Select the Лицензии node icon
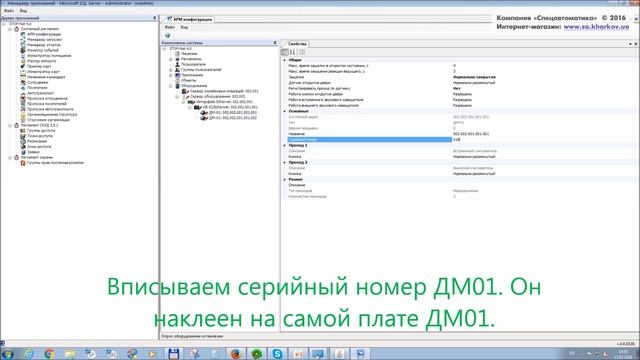The width and height of the screenshot is (640, 360). [x=177, y=53]
